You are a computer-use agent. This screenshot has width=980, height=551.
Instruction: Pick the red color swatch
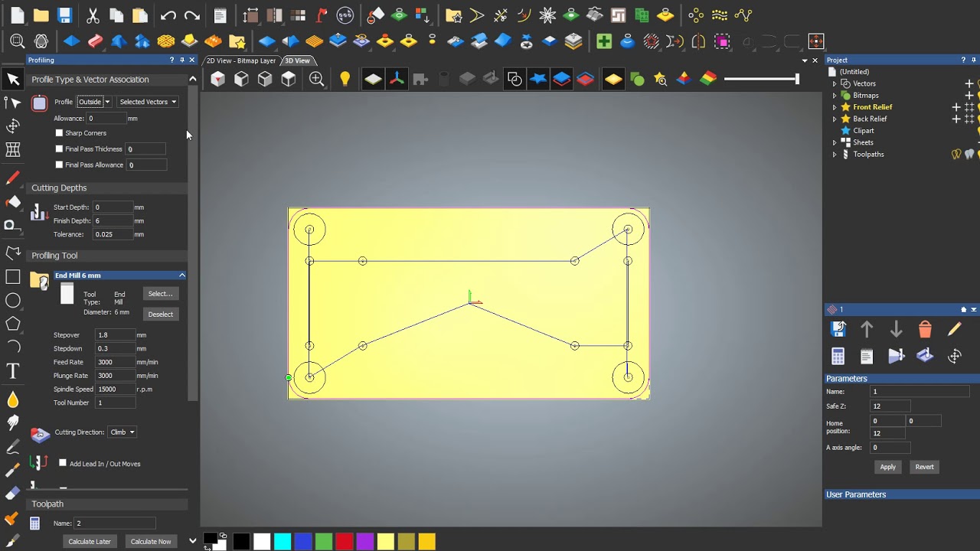[x=345, y=542]
